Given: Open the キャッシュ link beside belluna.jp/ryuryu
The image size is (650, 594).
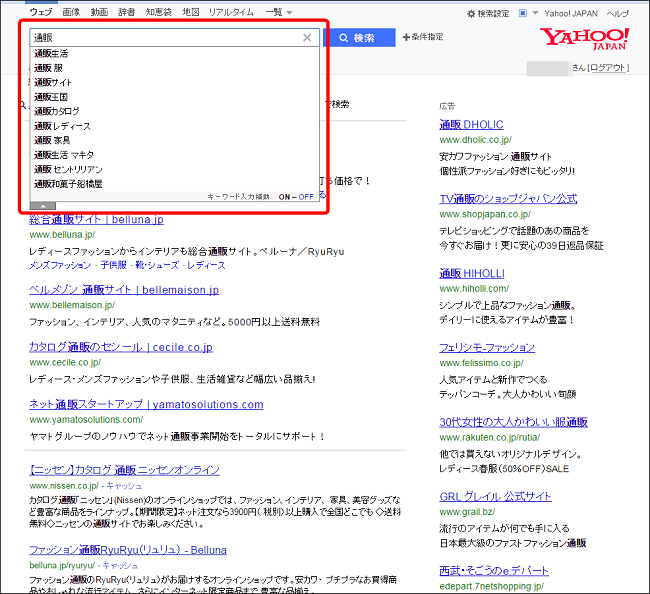Looking at the screenshot, I should pyautogui.click(x=120, y=565).
